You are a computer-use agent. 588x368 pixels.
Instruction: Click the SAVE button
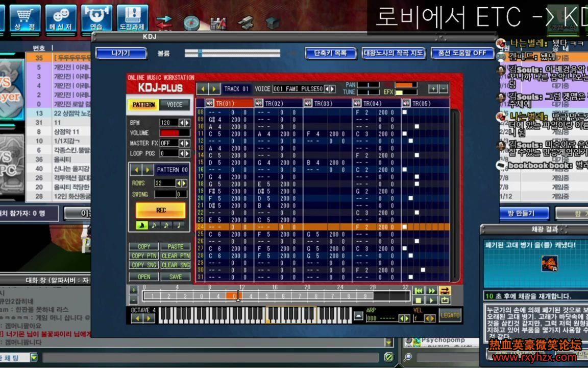point(176,277)
